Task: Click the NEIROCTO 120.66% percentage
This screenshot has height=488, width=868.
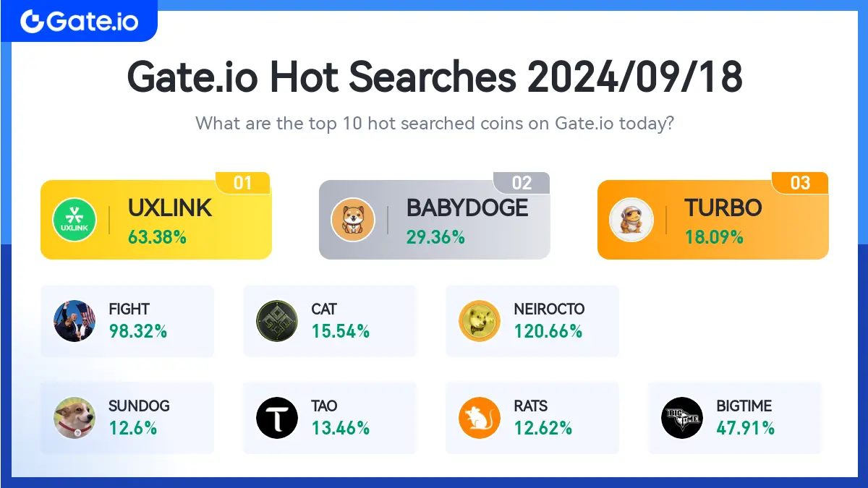Action: coord(548,332)
